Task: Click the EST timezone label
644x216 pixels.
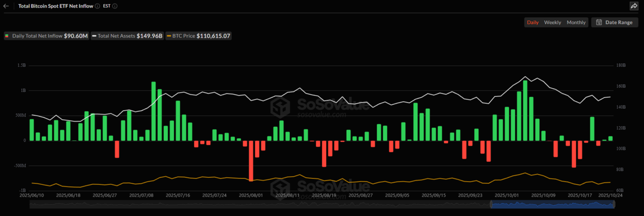Action: pos(107,6)
